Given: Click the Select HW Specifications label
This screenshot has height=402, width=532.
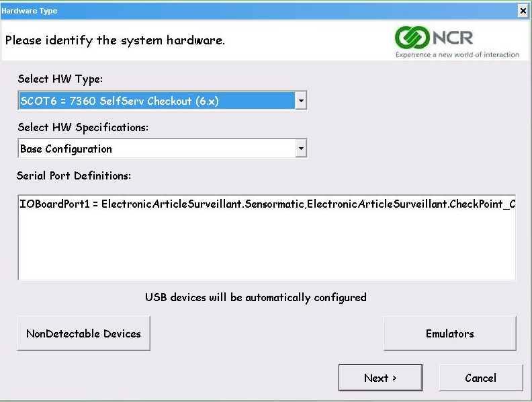Looking at the screenshot, I should click(83, 128).
